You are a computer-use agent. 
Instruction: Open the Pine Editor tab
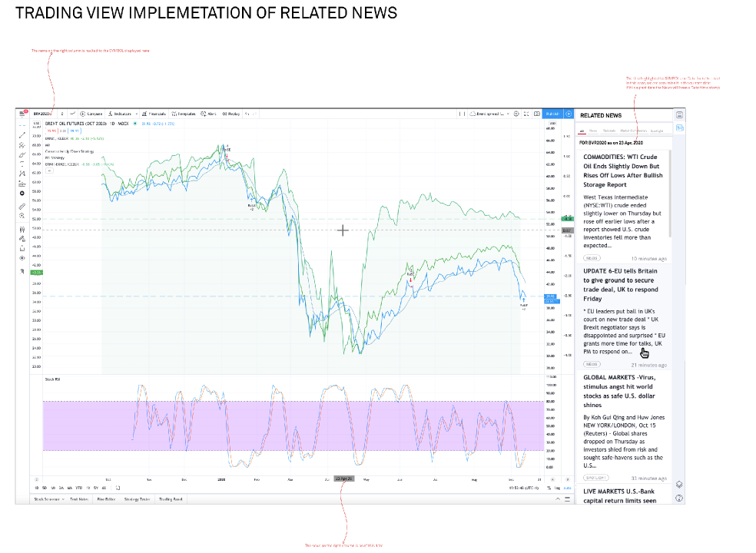106,499
